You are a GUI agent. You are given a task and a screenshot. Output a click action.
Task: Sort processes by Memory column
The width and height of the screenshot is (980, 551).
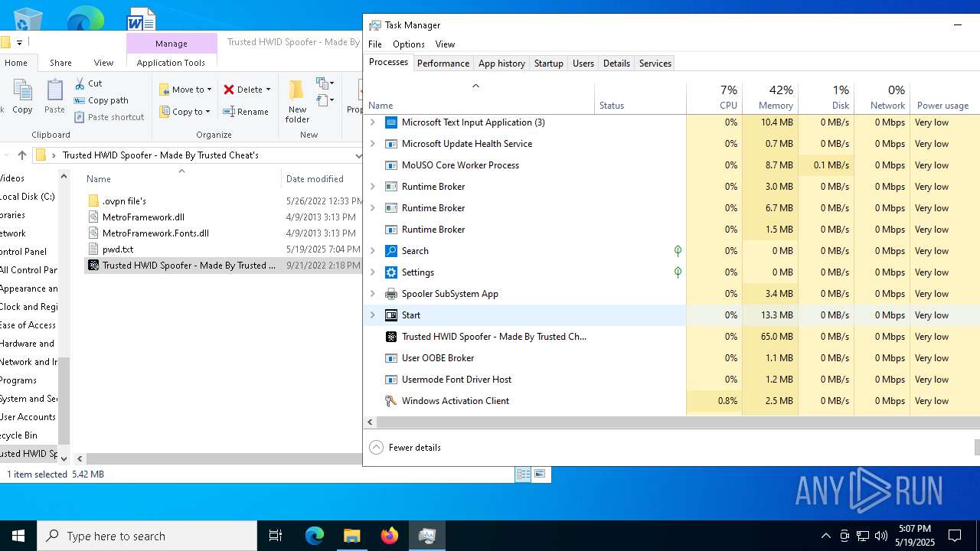[x=770, y=97]
